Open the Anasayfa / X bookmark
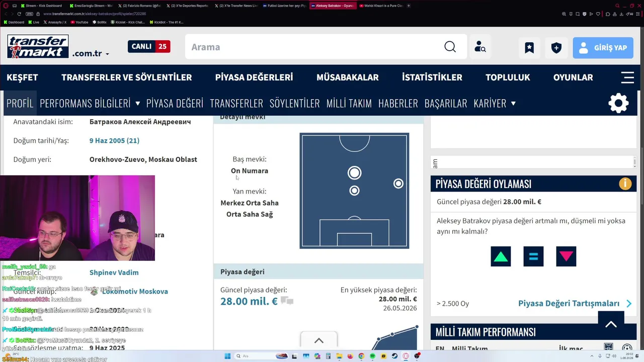This screenshot has width=644, height=362. (55, 22)
